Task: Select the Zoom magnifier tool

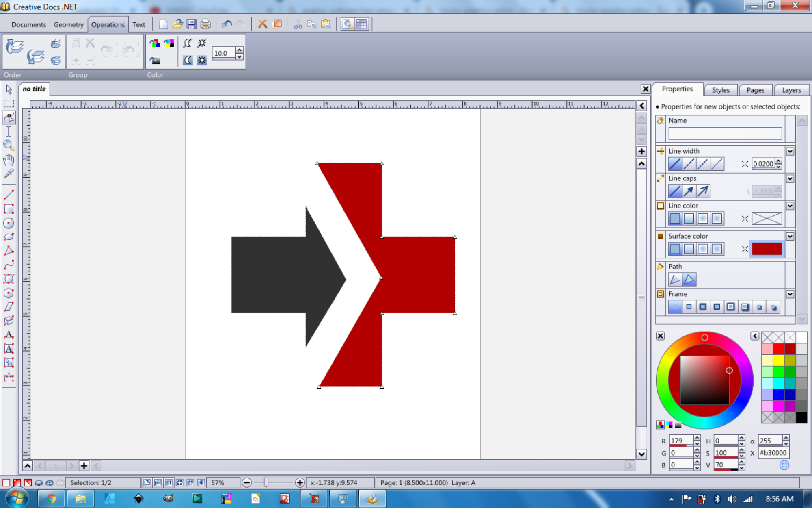Action: click(9, 145)
